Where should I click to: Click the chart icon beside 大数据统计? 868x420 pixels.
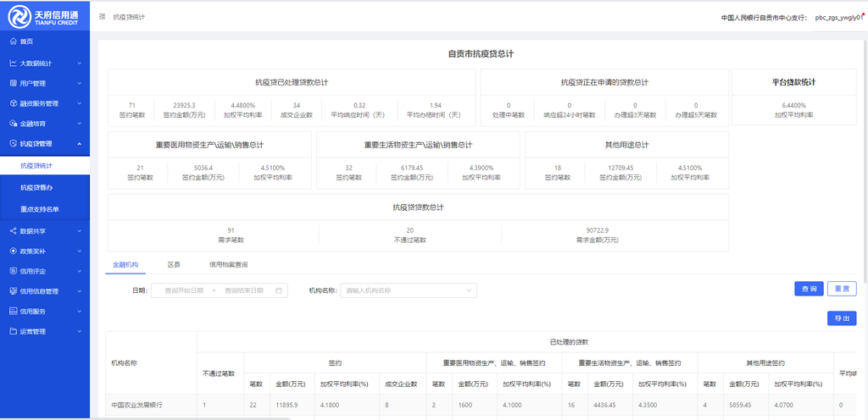[x=13, y=63]
